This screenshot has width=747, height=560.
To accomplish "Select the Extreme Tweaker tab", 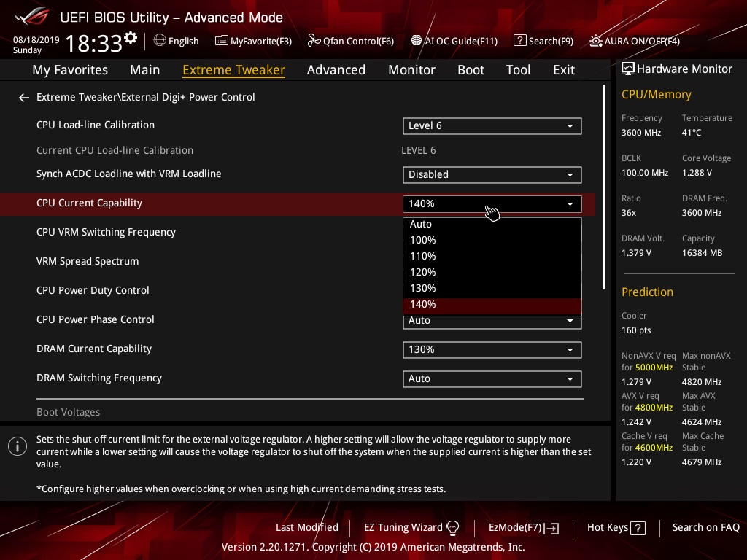I will point(234,70).
